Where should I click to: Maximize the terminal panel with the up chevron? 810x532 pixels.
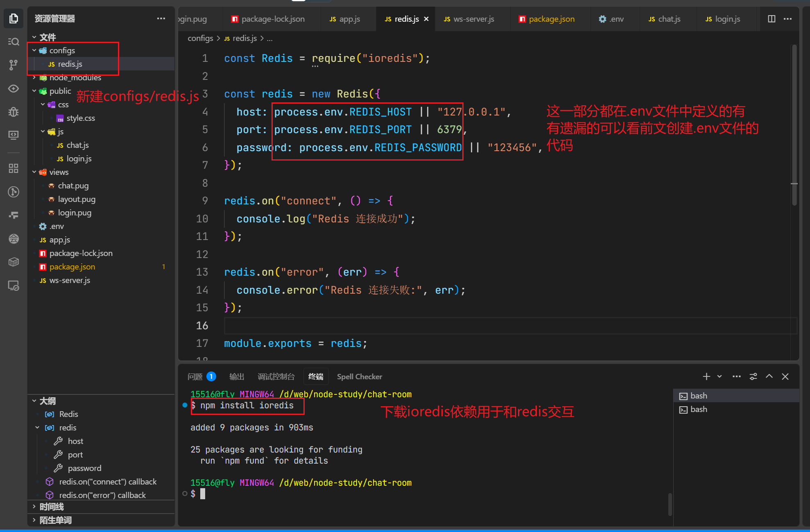tap(769, 376)
